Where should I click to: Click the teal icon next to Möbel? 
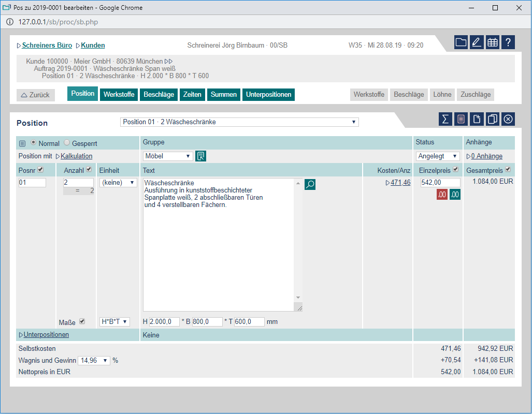coord(200,156)
